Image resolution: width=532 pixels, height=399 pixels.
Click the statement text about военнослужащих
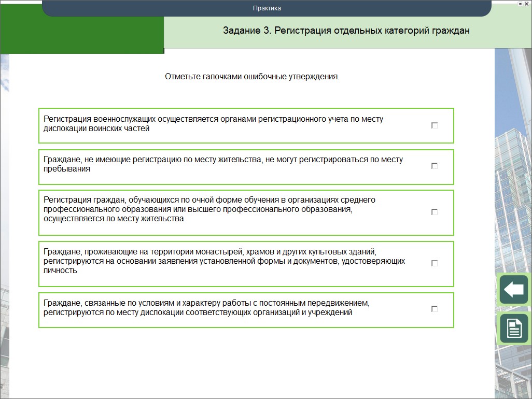213,123
